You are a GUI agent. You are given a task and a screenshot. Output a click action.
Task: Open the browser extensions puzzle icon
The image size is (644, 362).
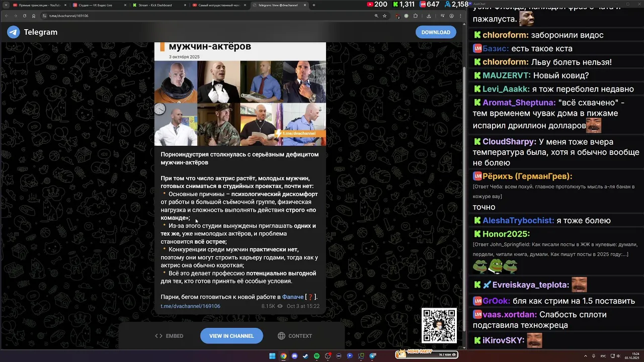pos(416,16)
